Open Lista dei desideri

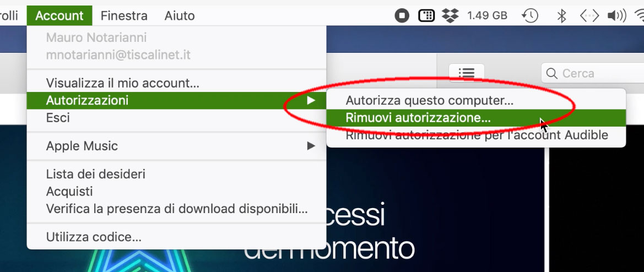177,175
